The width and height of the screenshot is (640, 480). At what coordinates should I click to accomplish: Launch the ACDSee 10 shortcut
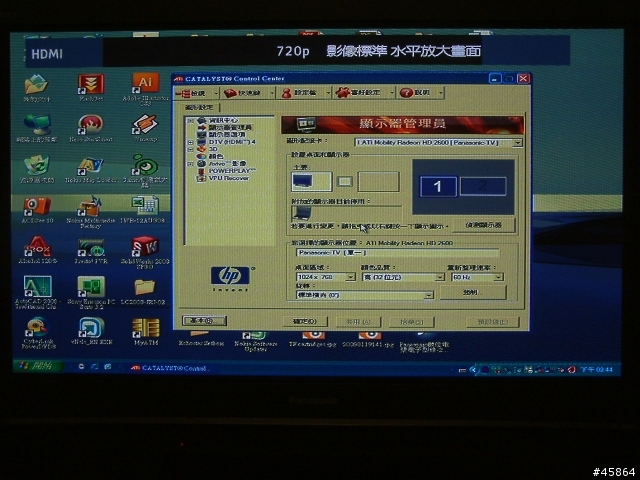(37, 210)
